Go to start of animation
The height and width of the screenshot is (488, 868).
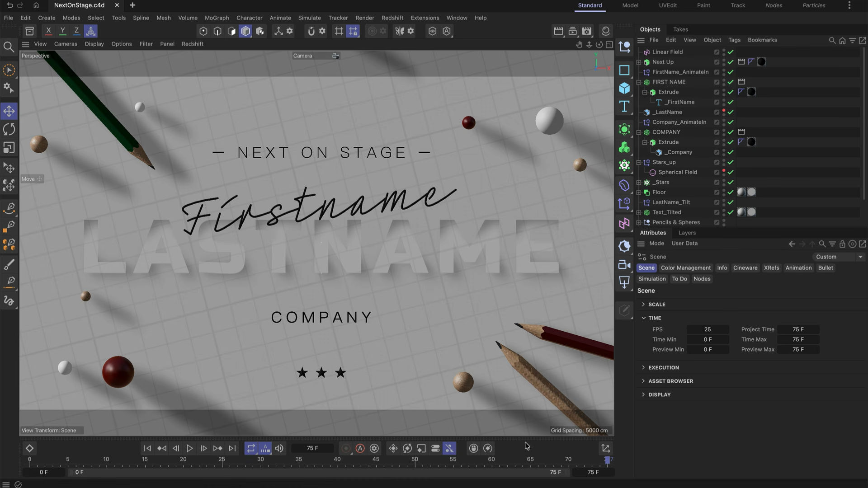coord(147,448)
